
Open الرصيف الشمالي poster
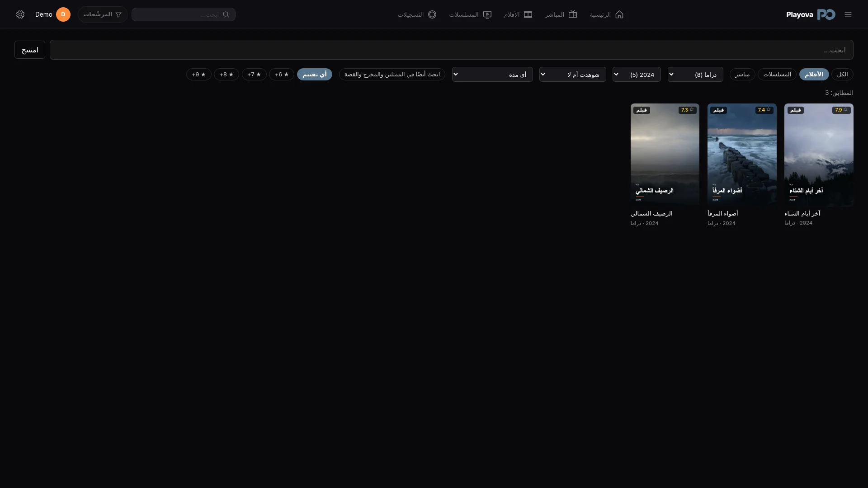click(665, 155)
